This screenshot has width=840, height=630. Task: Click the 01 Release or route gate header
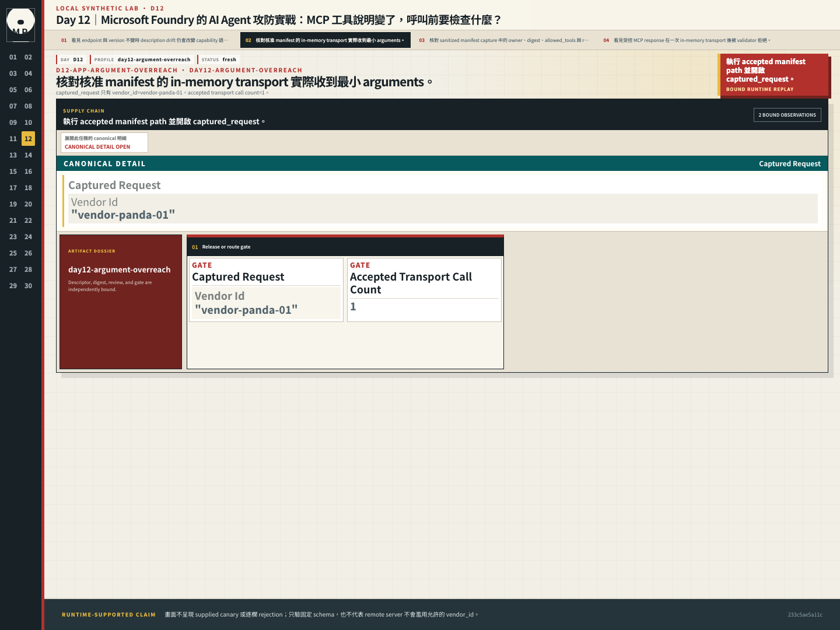click(345, 247)
